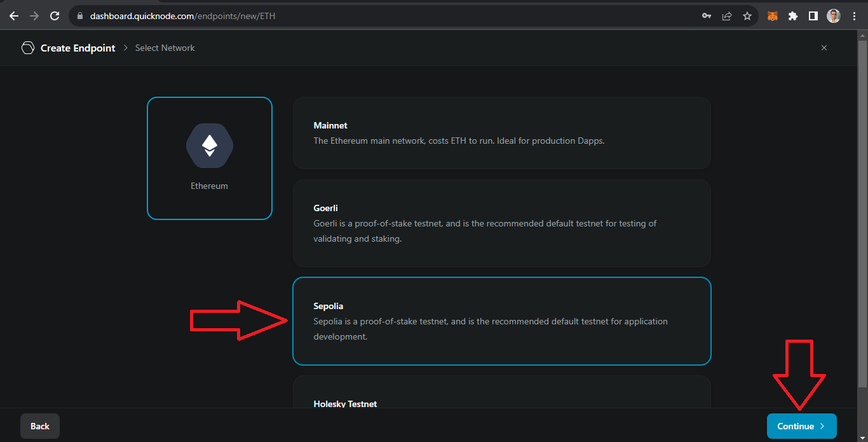Open saved passwords key icon
Screen dimensions: 868x442
tap(707, 16)
